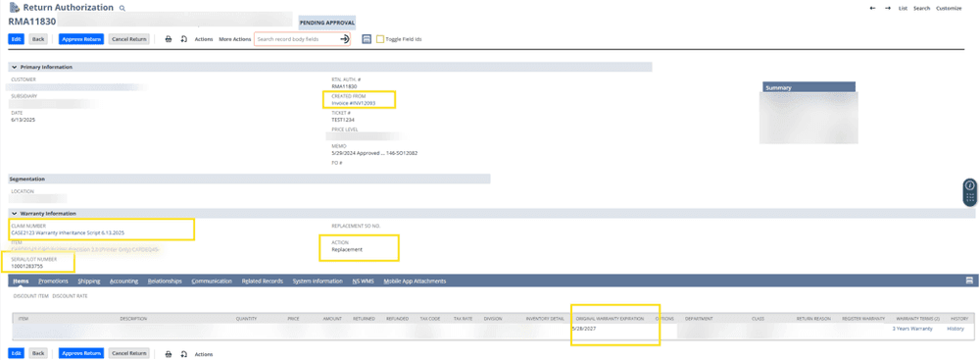Click the Segmentation section header
980x360 pixels.
(x=249, y=180)
